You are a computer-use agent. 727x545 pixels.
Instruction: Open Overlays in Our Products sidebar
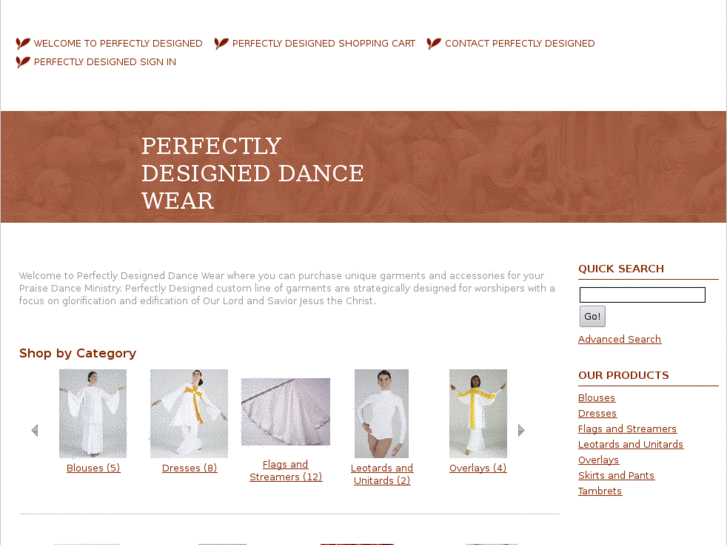(x=598, y=460)
